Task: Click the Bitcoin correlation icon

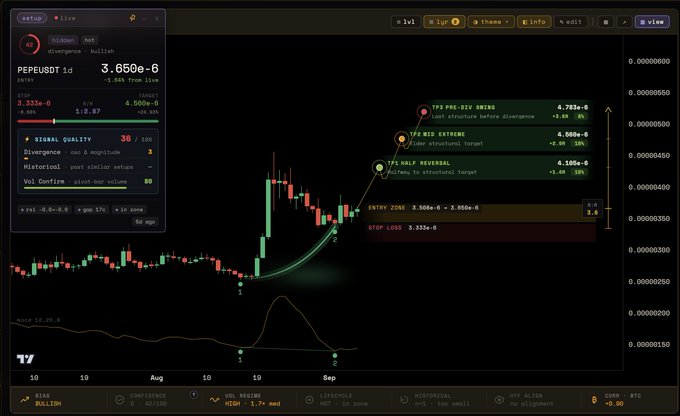Action: point(594,400)
